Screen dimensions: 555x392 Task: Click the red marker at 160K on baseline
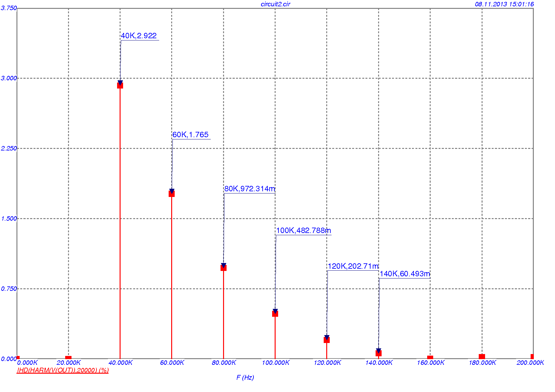[x=430, y=358]
